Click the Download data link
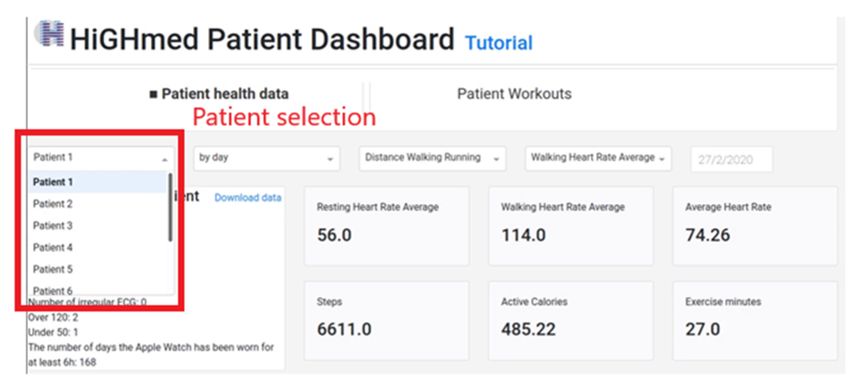Viewport: 850px width, 377px height. 248,198
